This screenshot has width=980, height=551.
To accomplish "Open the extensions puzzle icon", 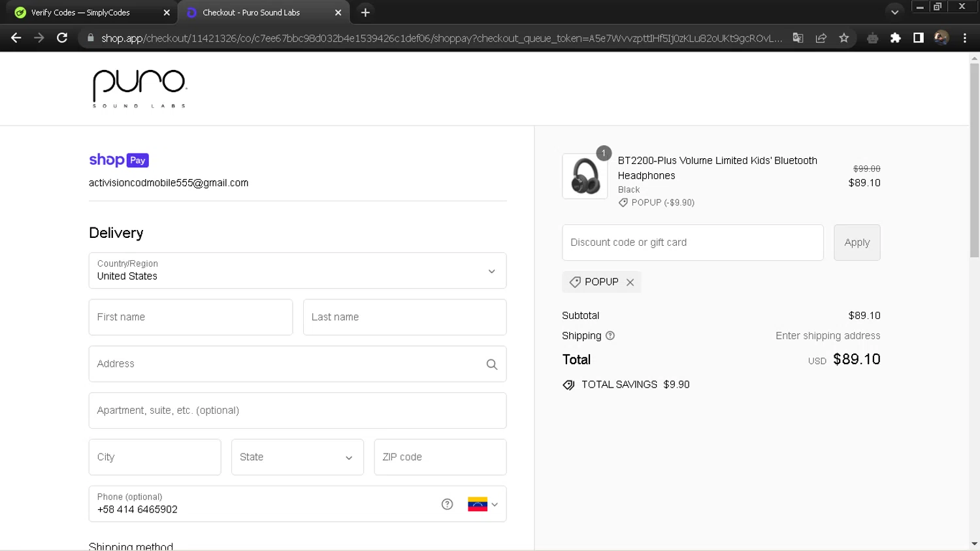I will point(896,38).
